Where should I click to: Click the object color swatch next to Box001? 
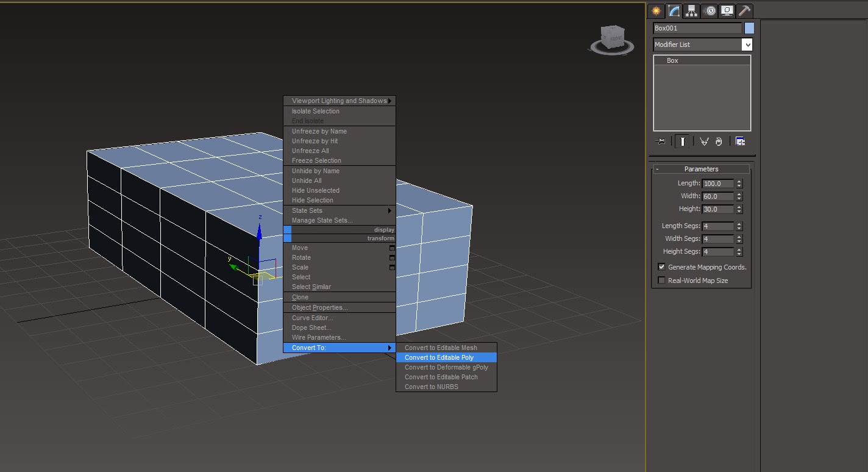(749, 27)
